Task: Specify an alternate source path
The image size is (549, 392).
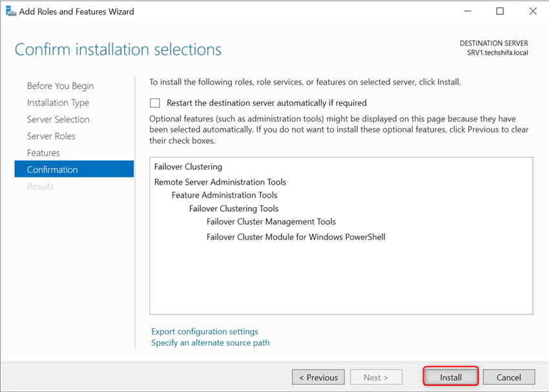Action: click(x=210, y=342)
